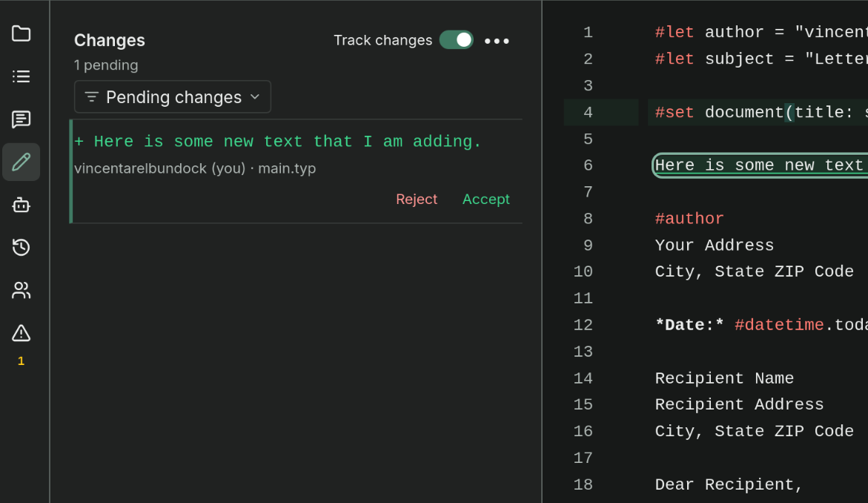Place cursor on highlighted new text line
Screen dimensions: 868x503
760,165
